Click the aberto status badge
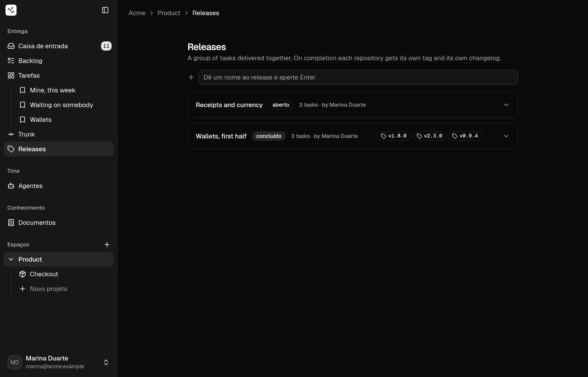Screen dimensions: 588x377 tap(281, 105)
